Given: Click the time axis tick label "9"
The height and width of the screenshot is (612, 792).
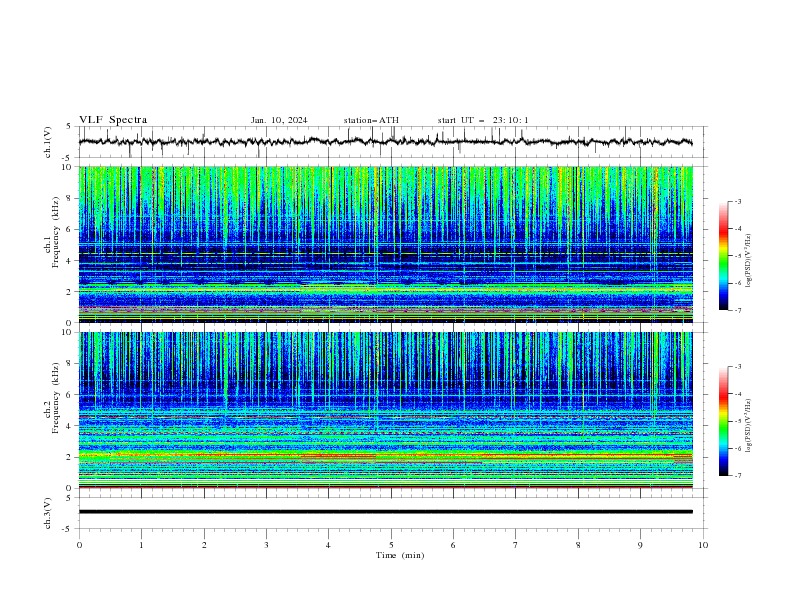Looking at the screenshot, I should click(x=640, y=545).
